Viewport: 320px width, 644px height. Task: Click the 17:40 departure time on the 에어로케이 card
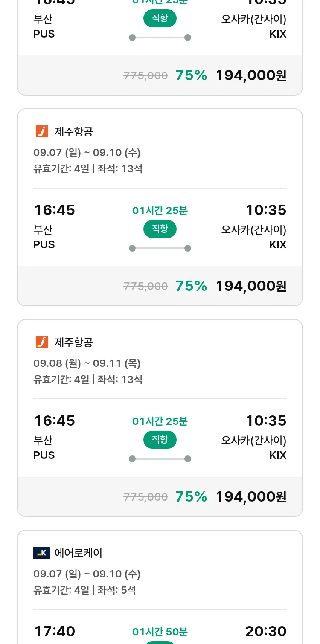coord(55,631)
